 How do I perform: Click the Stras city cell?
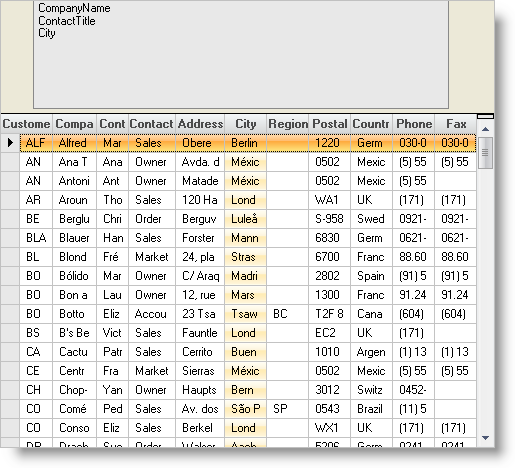246,257
